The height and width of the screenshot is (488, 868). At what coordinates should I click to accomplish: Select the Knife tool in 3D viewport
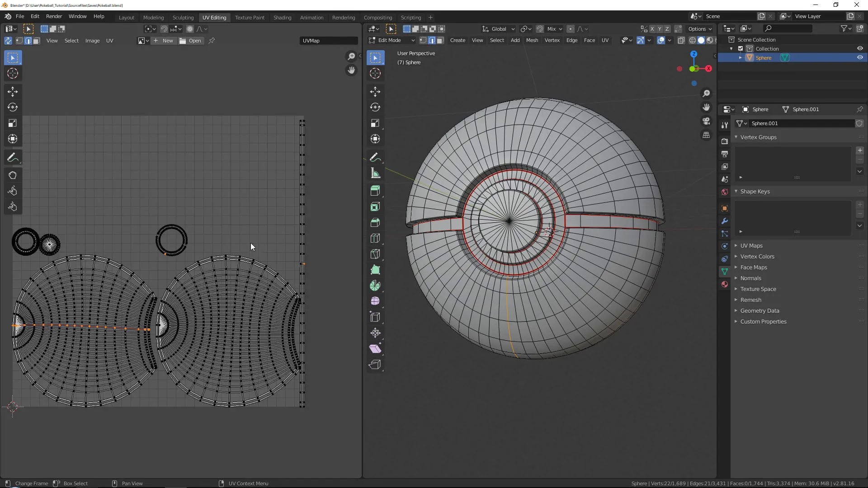click(375, 254)
